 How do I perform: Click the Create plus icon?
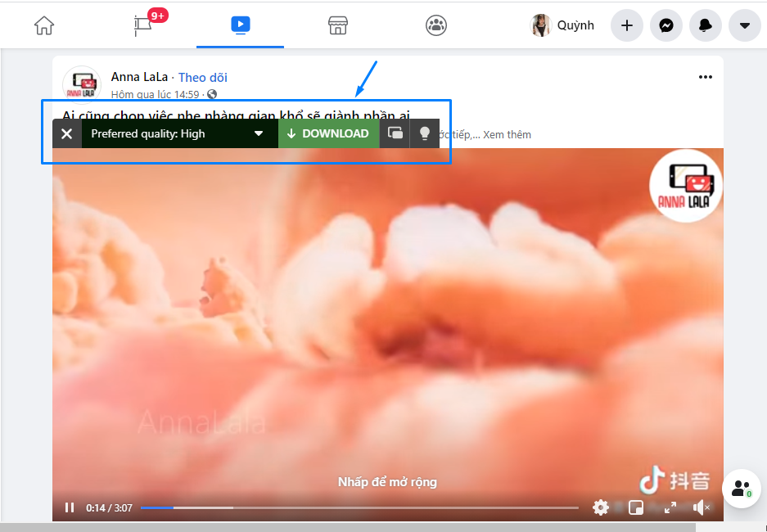(x=626, y=25)
